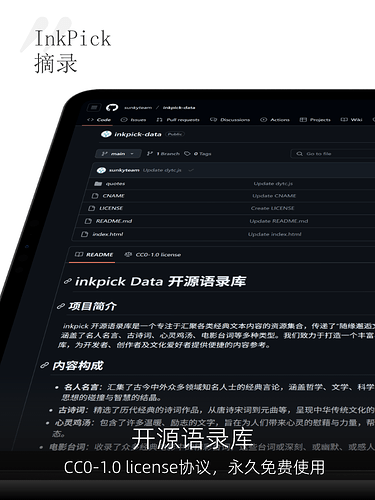Image resolution: width=375 pixels, height=500 pixels.
Task: Focus the Go to file search field
Action: 333,154
